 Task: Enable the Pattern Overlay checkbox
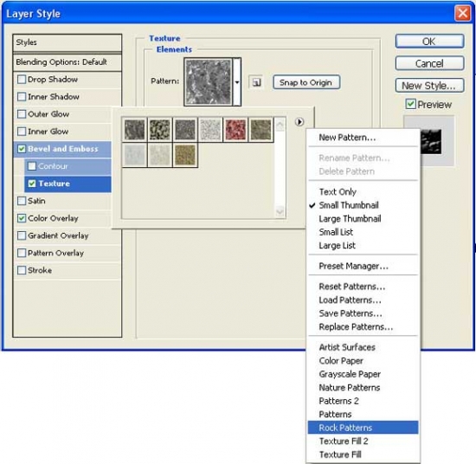(x=22, y=253)
